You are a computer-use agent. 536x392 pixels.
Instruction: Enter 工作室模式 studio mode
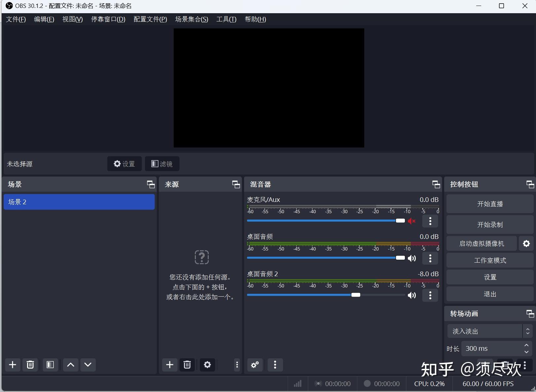(x=489, y=260)
